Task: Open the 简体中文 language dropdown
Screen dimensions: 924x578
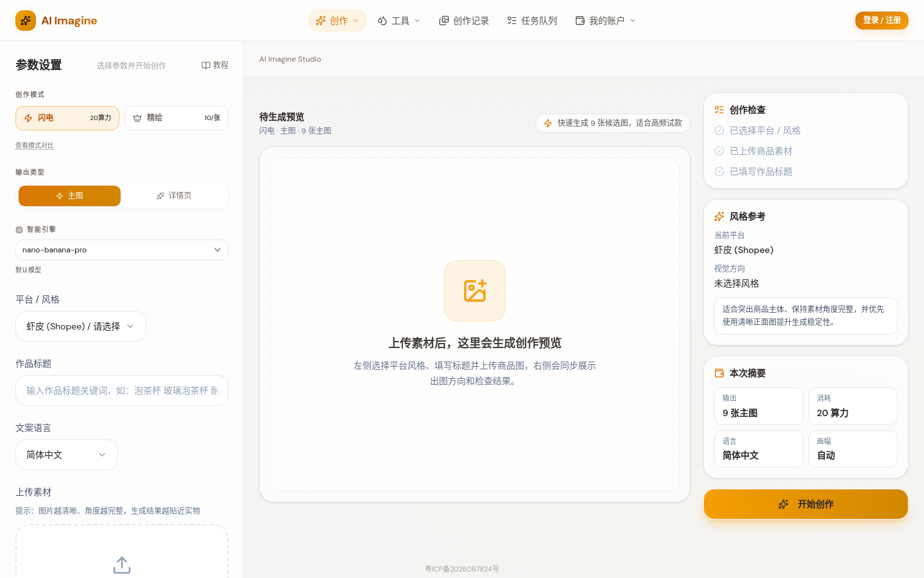Action: coord(67,455)
